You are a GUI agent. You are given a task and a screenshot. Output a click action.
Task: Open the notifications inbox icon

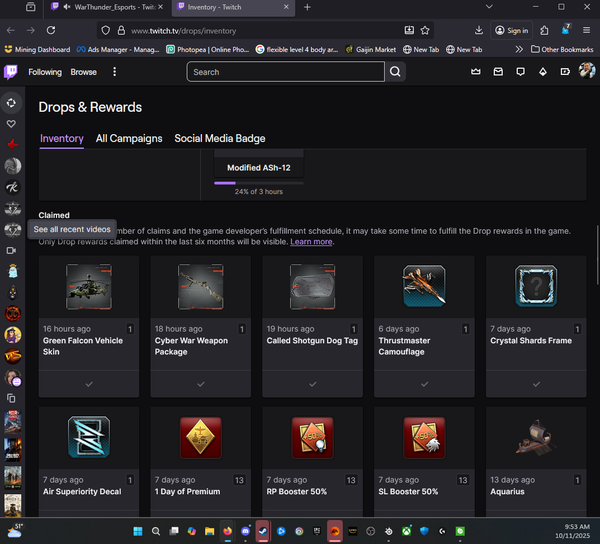pos(498,72)
